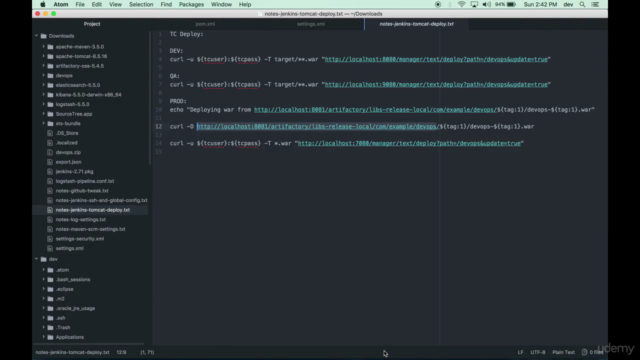Open the Atom application menu
640x360 pixels.
click(61, 4)
